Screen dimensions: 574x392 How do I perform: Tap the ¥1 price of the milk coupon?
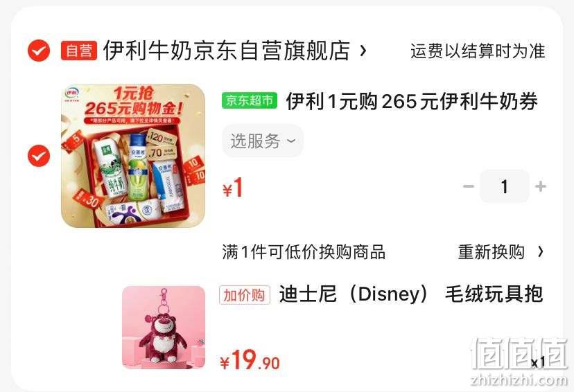233,188
